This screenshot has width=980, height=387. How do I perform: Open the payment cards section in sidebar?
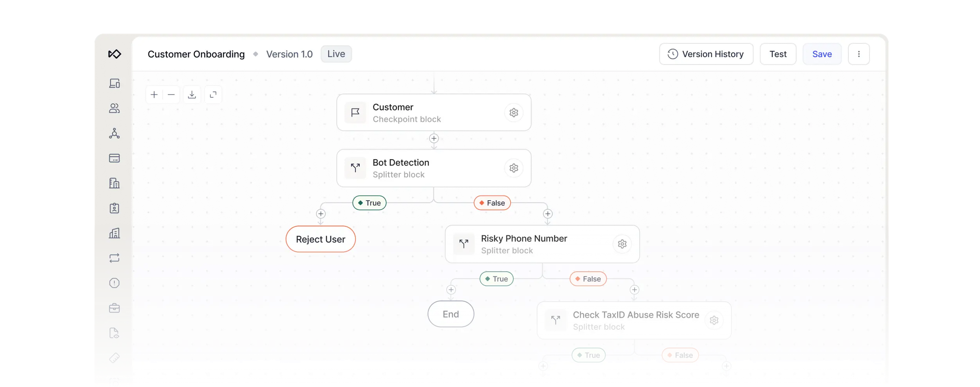(115, 158)
